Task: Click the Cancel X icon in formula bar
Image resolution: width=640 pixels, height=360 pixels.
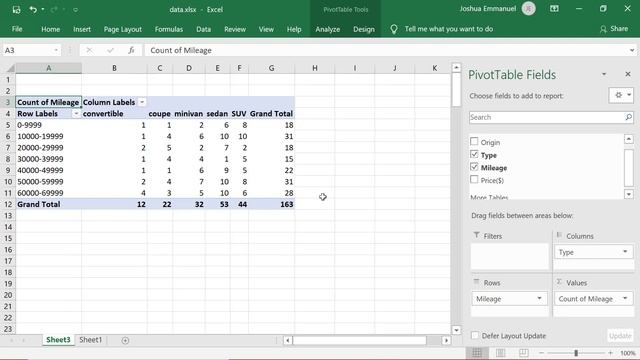Action: [x=89, y=50]
